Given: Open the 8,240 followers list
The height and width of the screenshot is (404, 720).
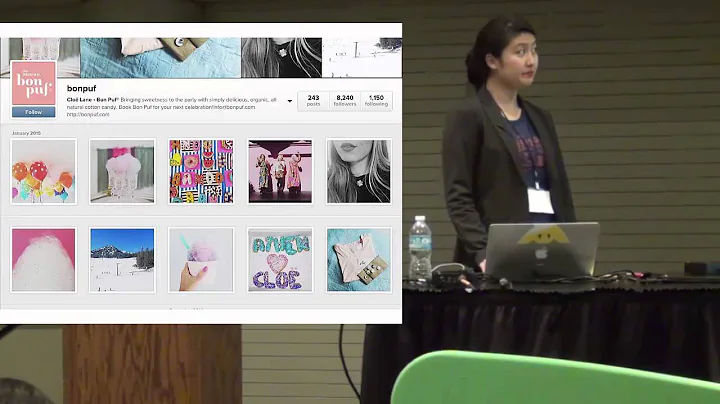Looking at the screenshot, I should pos(345,101).
